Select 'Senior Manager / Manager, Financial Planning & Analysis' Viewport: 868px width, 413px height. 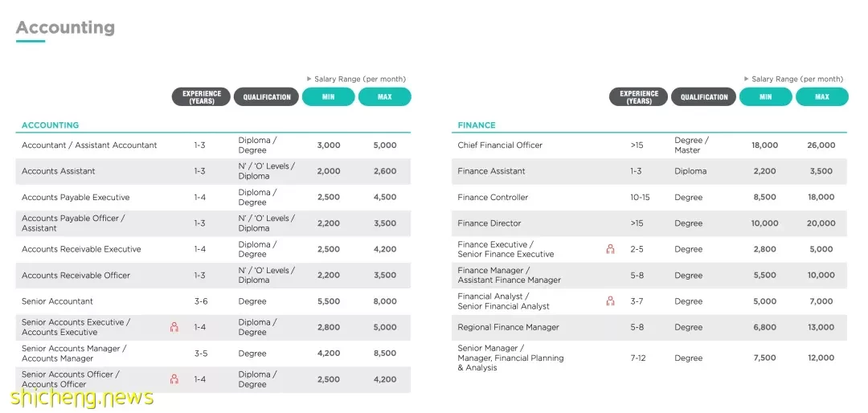[x=510, y=358]
